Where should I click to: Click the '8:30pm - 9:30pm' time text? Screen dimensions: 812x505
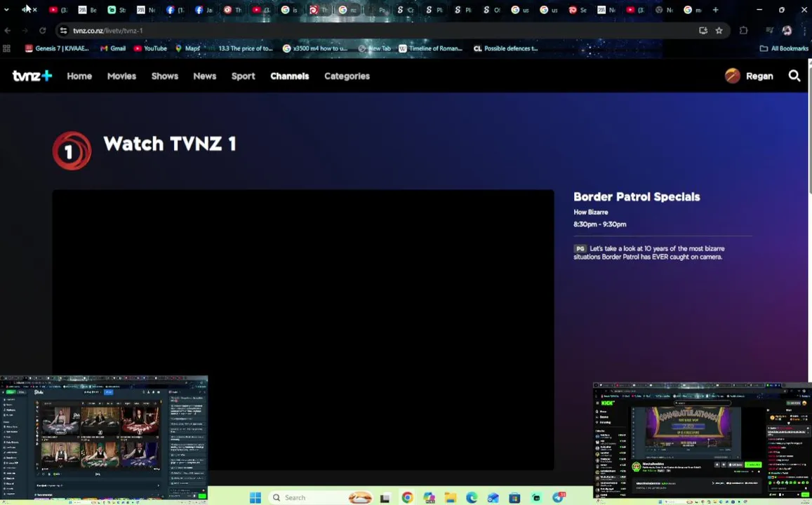599,224
